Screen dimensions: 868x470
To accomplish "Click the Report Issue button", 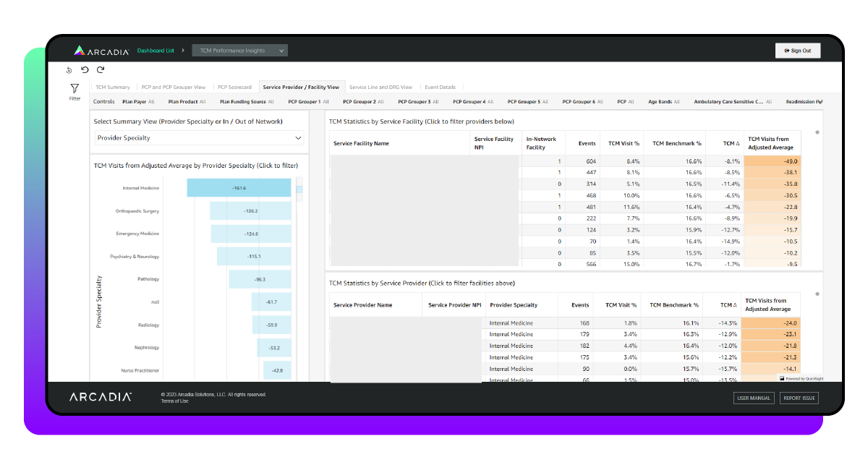I will pos(799,397).
